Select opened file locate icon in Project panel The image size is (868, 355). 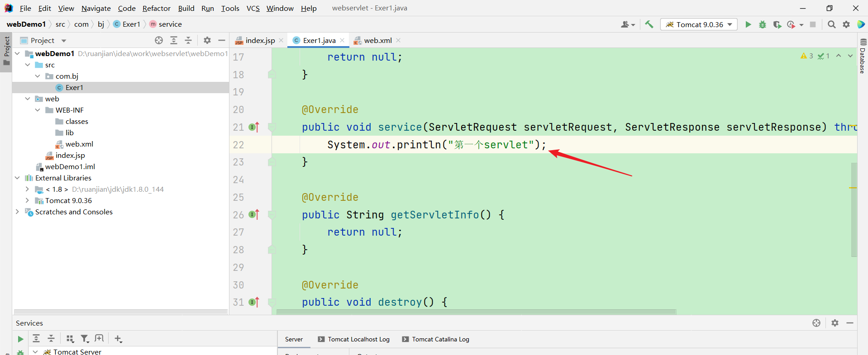point(159,40)
